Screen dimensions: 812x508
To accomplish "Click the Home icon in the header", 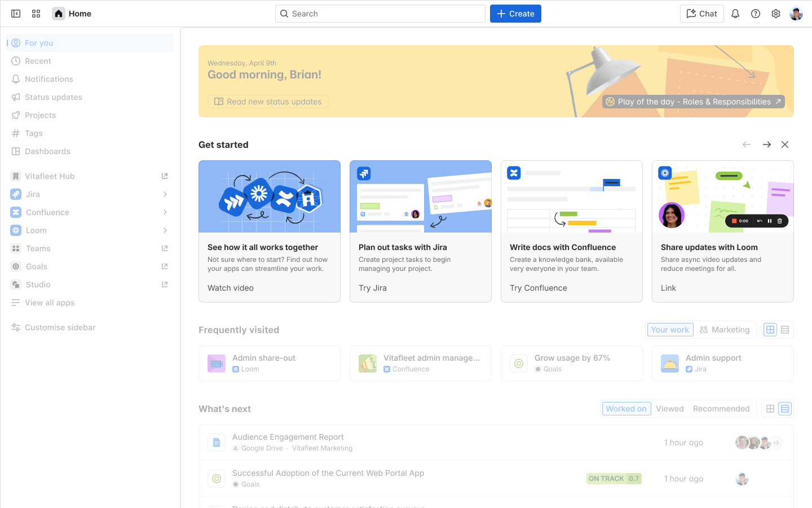I will tap(59, 14).
